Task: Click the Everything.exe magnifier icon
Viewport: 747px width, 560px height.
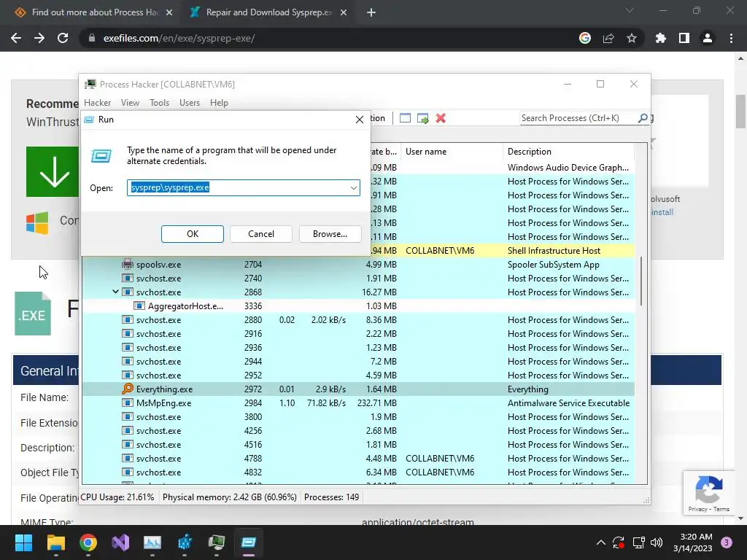Action: pyautogui.click(x=127, y=389)
